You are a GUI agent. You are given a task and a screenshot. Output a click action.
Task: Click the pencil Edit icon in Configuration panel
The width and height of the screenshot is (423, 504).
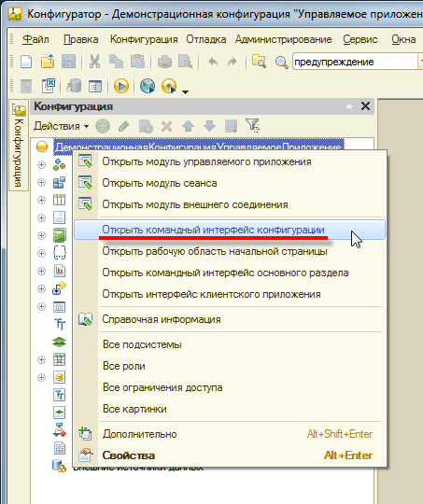124,126
